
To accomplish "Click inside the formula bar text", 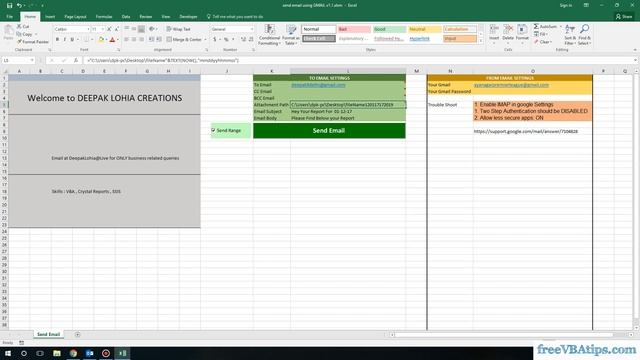I will (x=162, y=60).
